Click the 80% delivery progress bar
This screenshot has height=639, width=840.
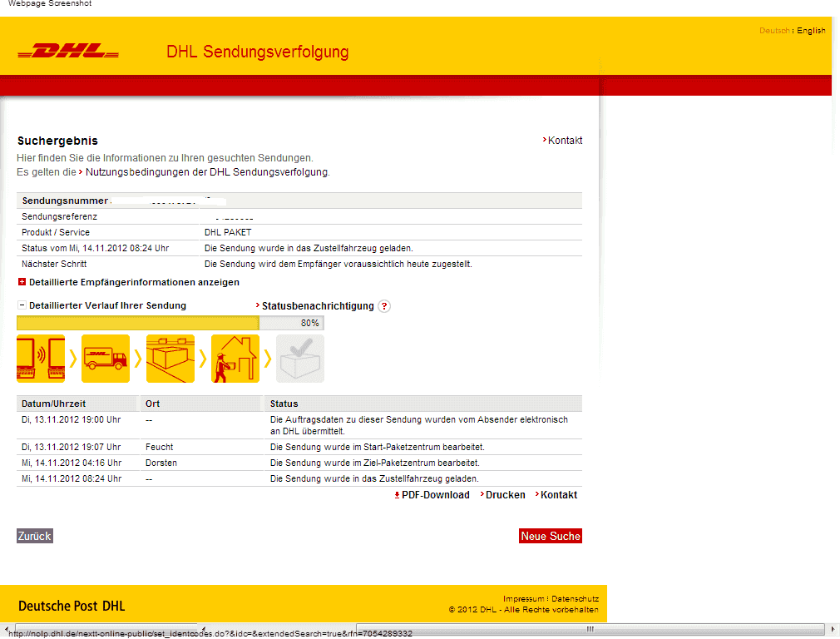coord(170,323)
